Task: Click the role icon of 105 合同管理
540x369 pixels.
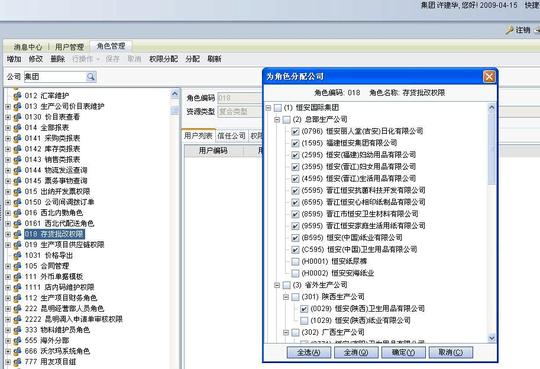Action: (x=17, y=266)
